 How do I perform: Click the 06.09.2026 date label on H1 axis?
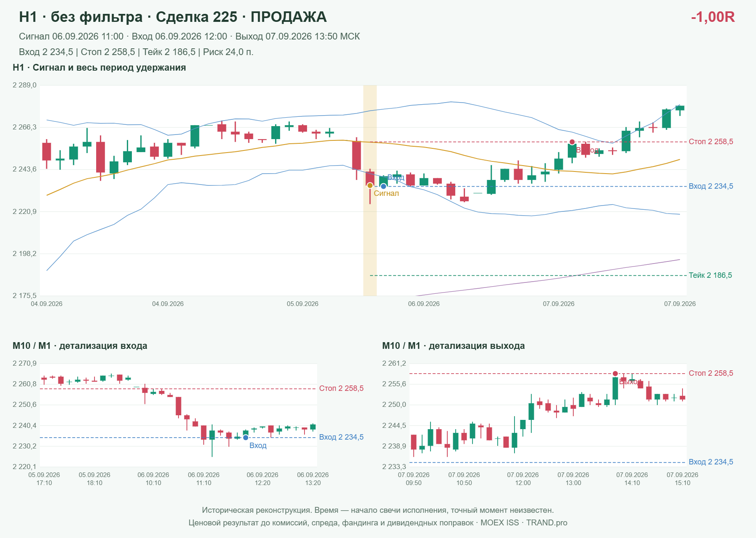click(424, 304)
